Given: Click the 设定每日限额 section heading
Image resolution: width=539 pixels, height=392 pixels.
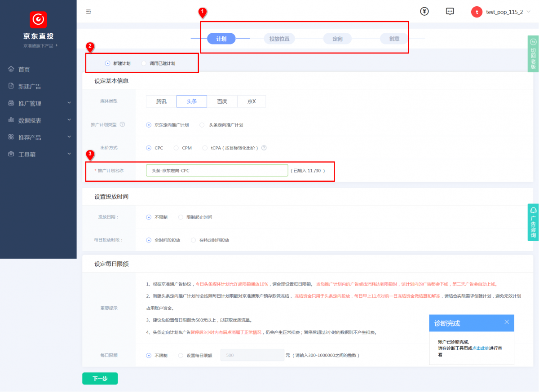Looking at the screenshot, I should pos(111,264).
